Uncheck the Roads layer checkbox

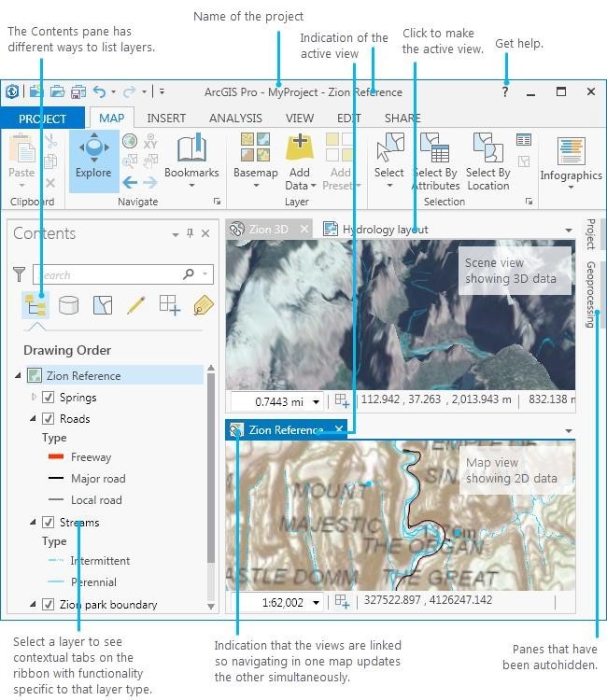pyautogui.click(x=48, y=418)
